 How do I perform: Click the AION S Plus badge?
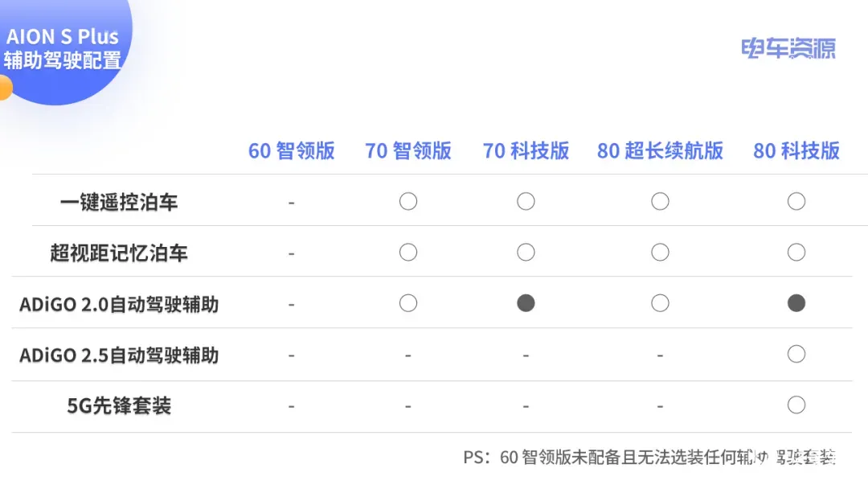63,50
